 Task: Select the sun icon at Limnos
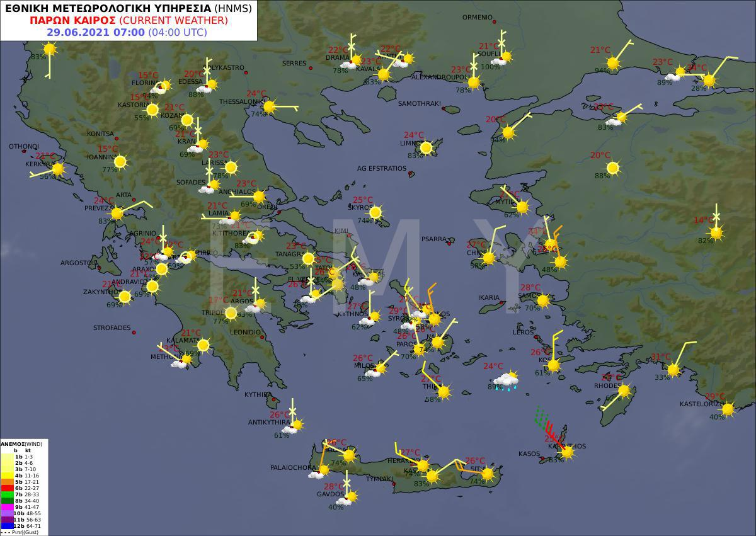[x=426, y=148]
